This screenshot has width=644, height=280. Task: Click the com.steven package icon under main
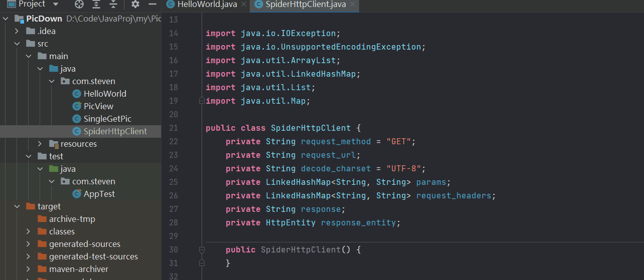(x=65, y=81)
